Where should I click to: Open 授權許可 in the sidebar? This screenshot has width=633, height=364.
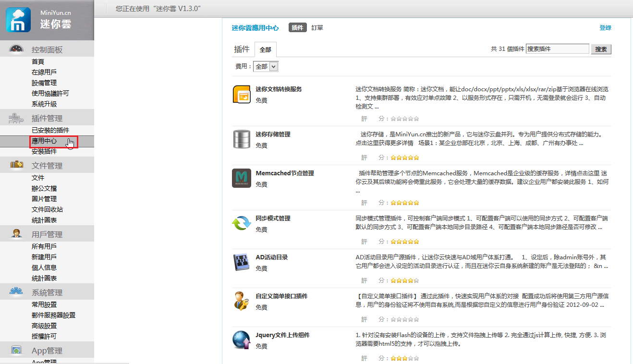coord(44,336)
